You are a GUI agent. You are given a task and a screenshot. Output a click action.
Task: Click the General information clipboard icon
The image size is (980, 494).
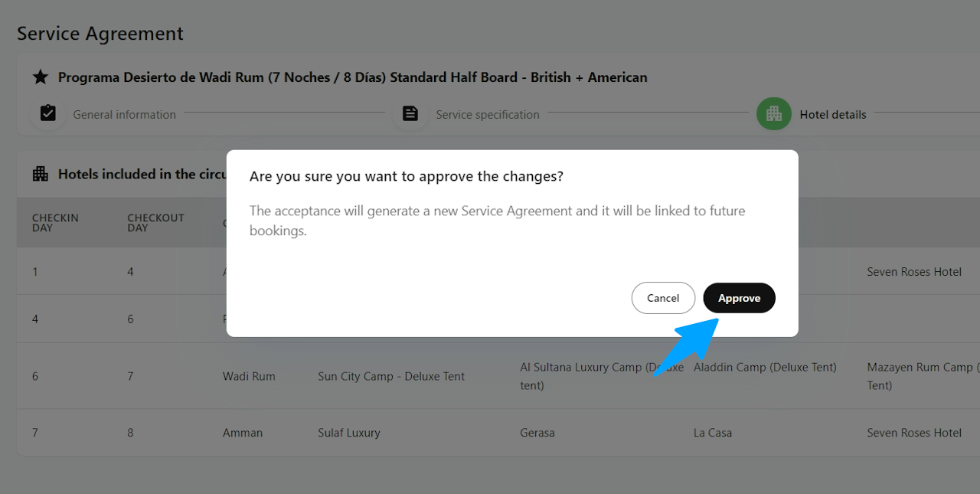48,114
